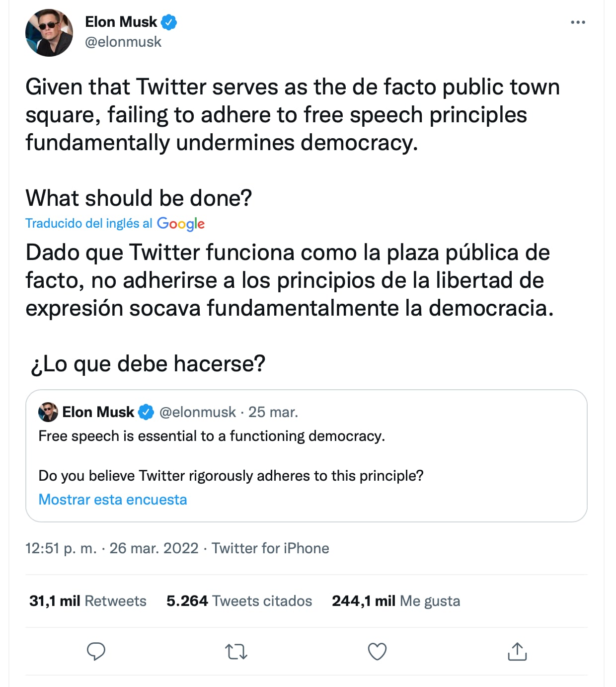The image size is (616, 687).
Task: Click the Elon Musk display name
Action: point(121,21)
